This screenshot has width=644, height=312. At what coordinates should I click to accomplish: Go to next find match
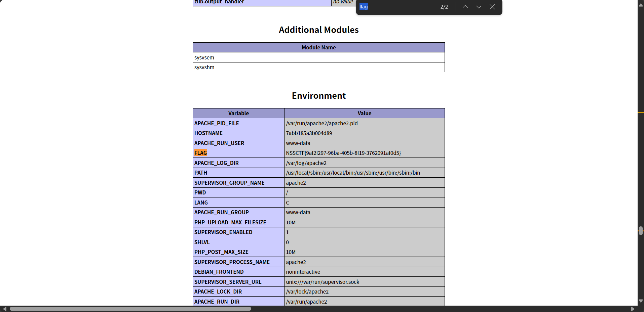coord(479,7)
